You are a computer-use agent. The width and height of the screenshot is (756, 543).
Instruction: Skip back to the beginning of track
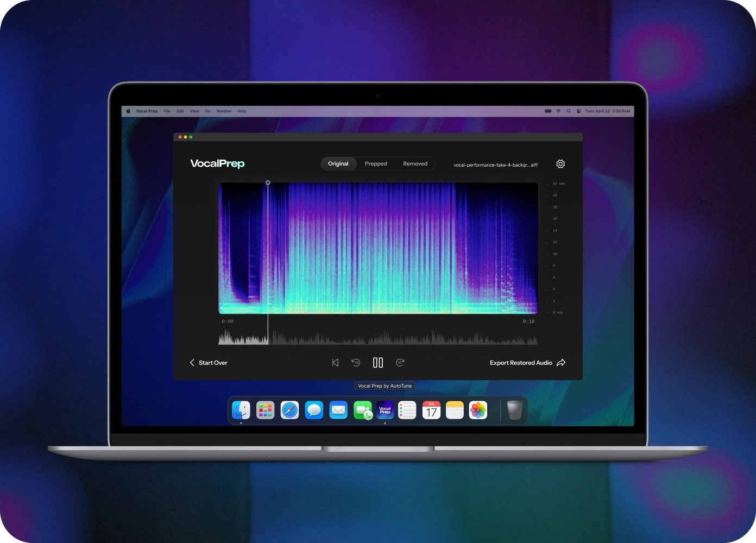335,363
